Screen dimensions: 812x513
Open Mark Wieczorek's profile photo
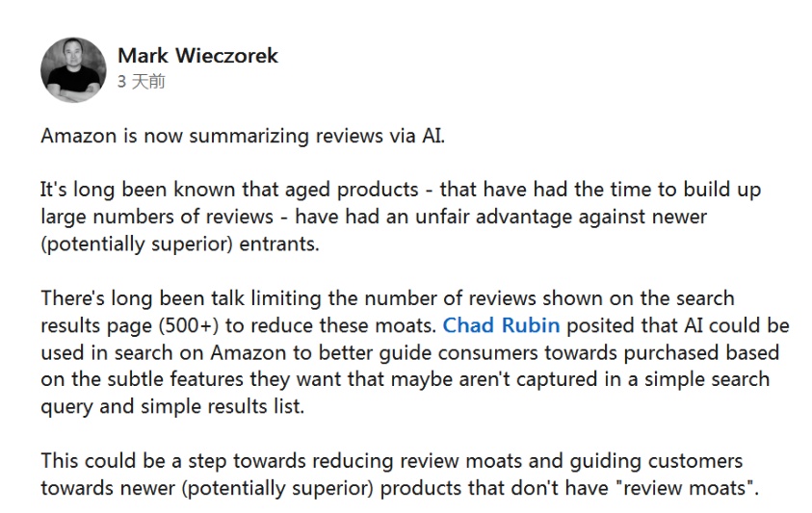[73, 70]
